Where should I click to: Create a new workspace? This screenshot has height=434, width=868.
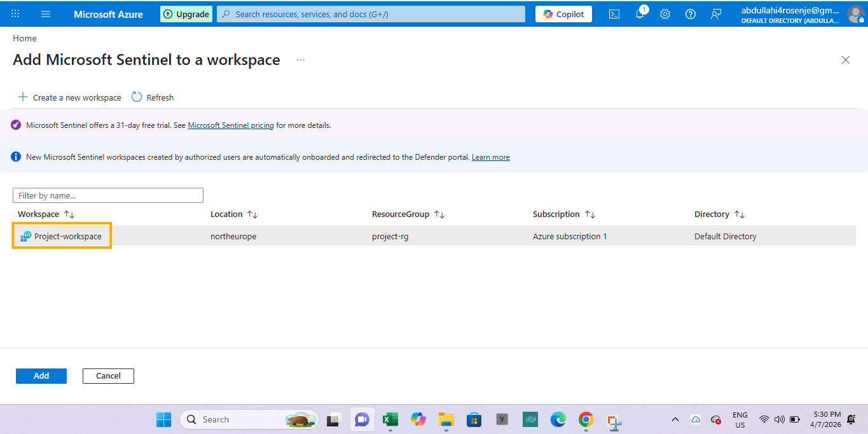pyautogui.click(x=69, y=97)
